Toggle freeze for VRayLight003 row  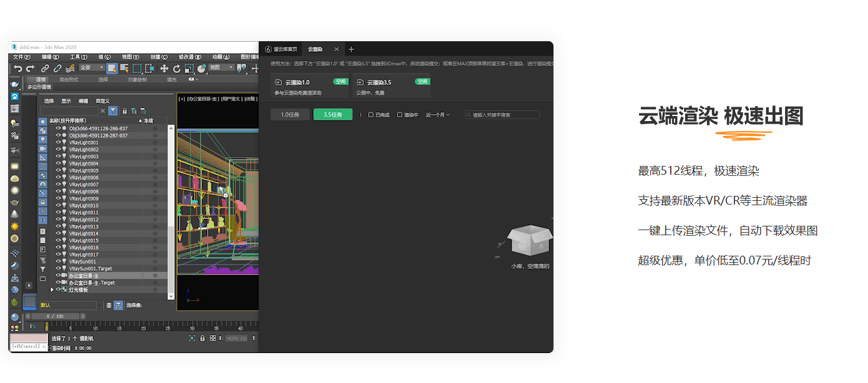[x=155, y=157]
